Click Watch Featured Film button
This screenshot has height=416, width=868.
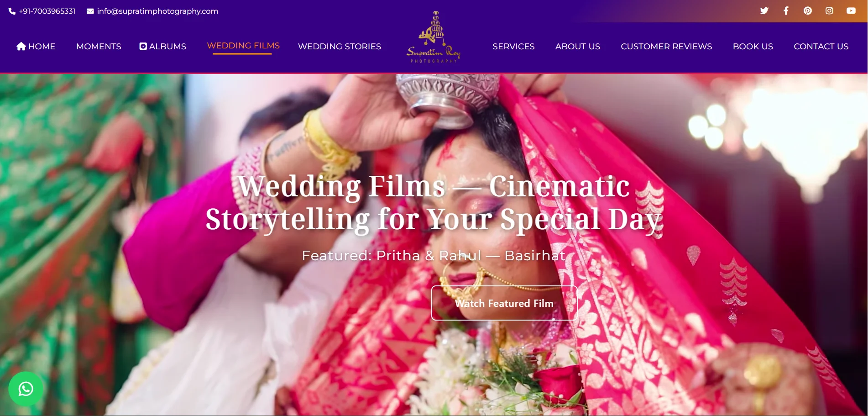pyautogui.click(x=504, y=303)
